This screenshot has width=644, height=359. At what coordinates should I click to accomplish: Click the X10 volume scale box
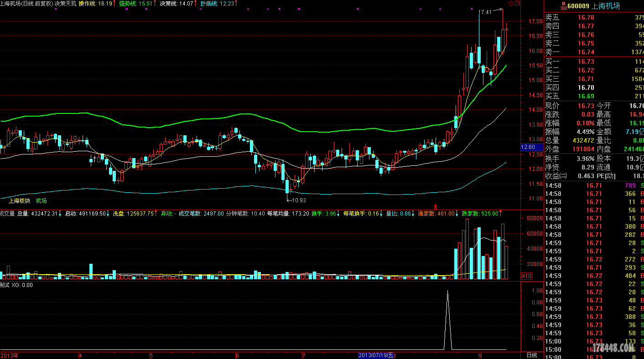pos(526,276)
